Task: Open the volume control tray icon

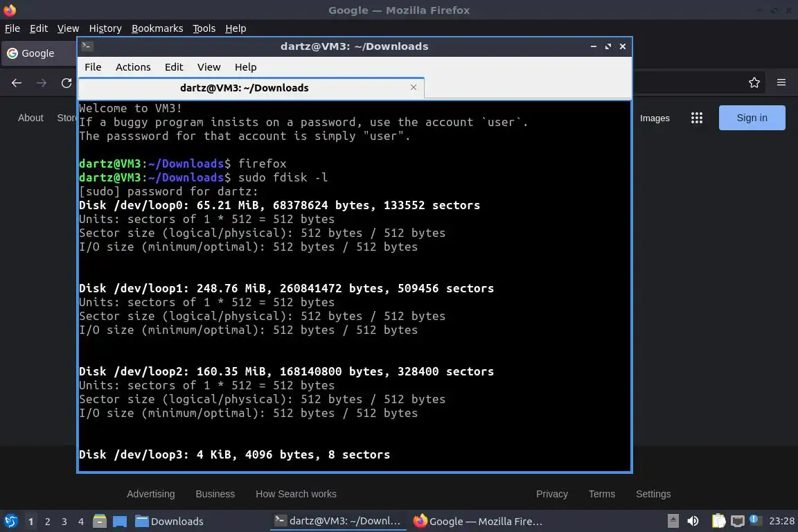Action: point(693,522)
